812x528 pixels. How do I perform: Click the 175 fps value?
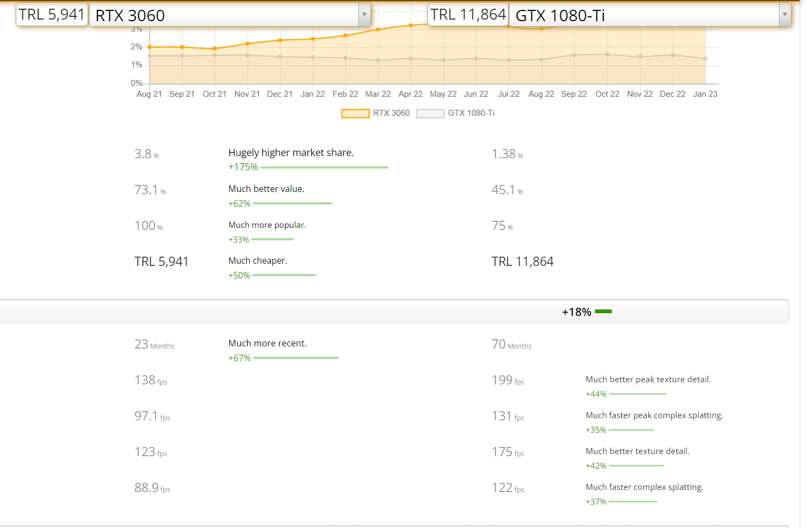508,452
